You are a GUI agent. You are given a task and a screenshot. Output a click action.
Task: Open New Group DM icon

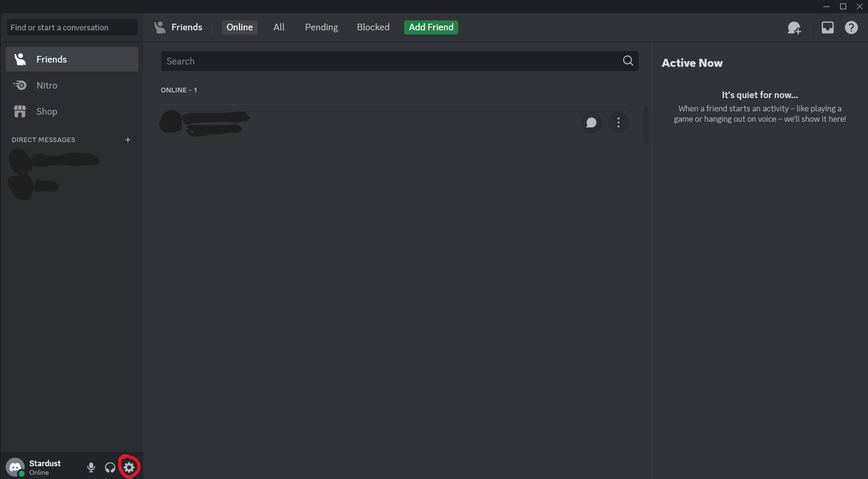[794, 28]
